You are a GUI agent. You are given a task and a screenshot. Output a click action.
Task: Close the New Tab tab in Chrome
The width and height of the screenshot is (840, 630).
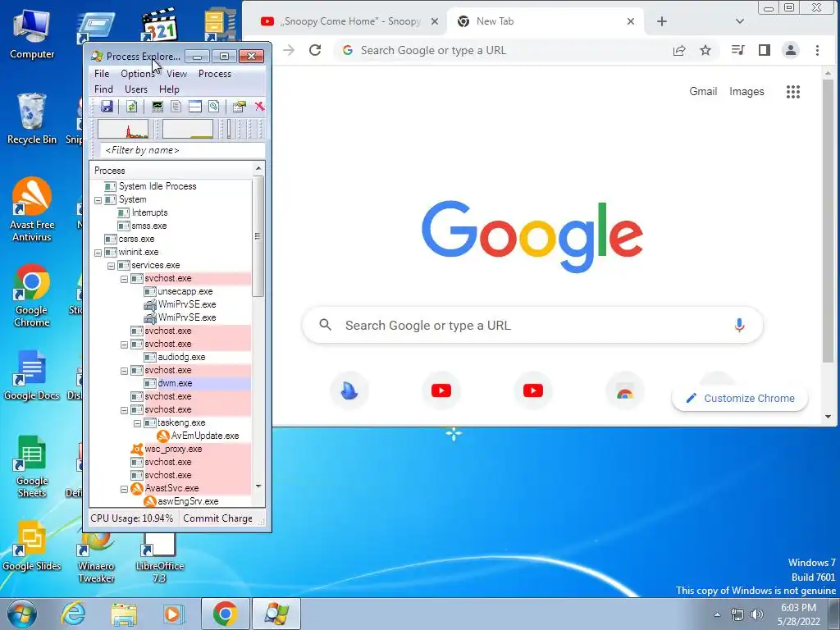pyautogui.click(x=631, y=21)
